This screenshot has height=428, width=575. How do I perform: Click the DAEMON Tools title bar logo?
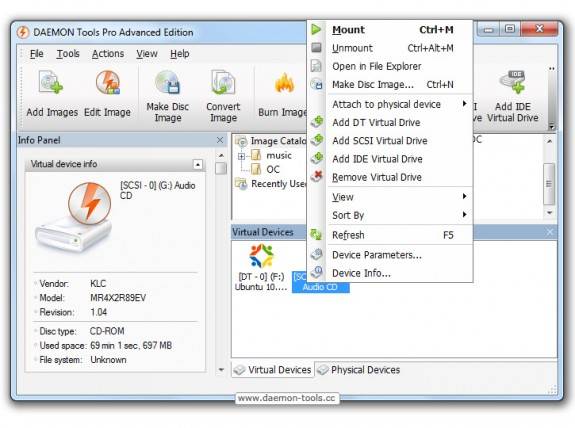[x=23, y=32]
